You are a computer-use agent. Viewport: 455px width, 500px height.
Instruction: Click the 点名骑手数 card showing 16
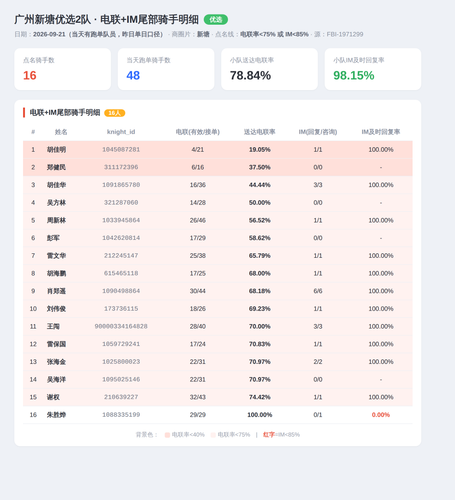pos(63,69)
